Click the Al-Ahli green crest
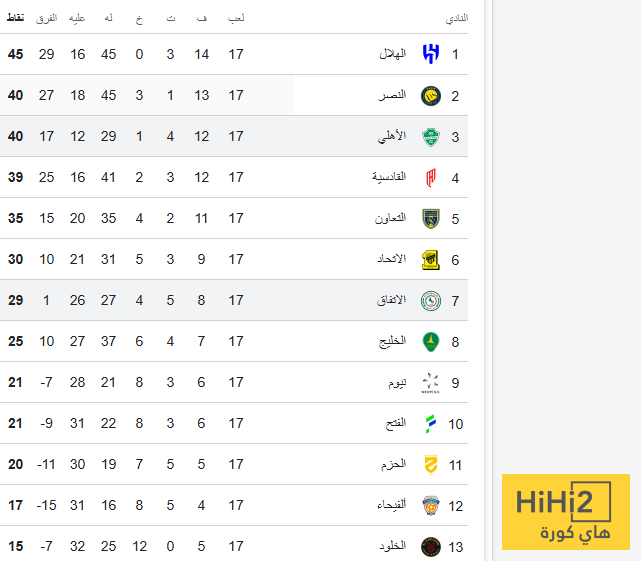The height and width of the screenshot is (561, 641). point(430,136)
